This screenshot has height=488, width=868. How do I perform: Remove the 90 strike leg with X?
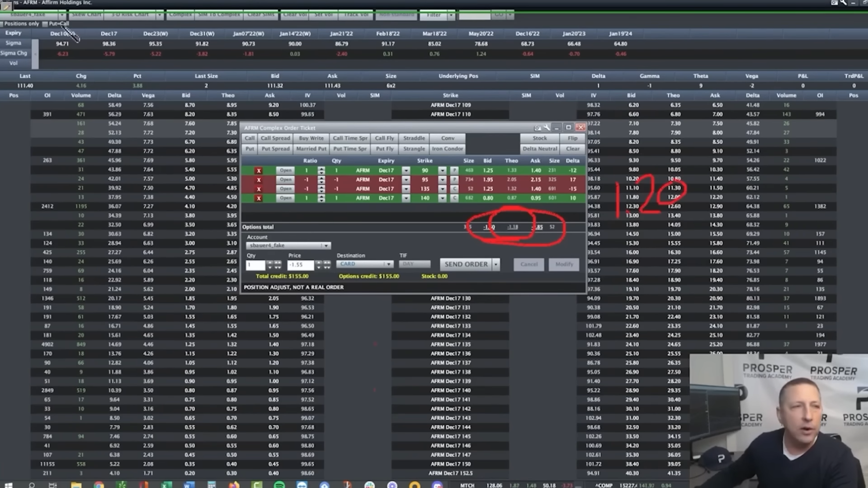coord(259,171)
